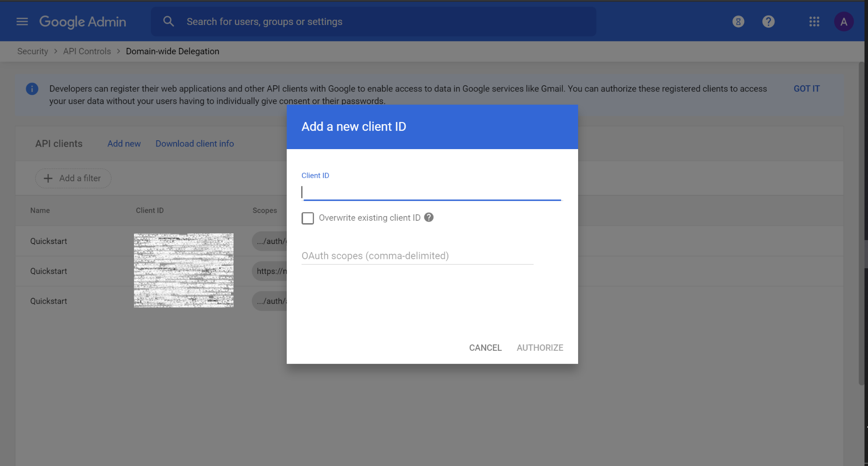Click the CANCEL button in dialog
Screen dimensions: 868x466
click(x=485, y=347)
